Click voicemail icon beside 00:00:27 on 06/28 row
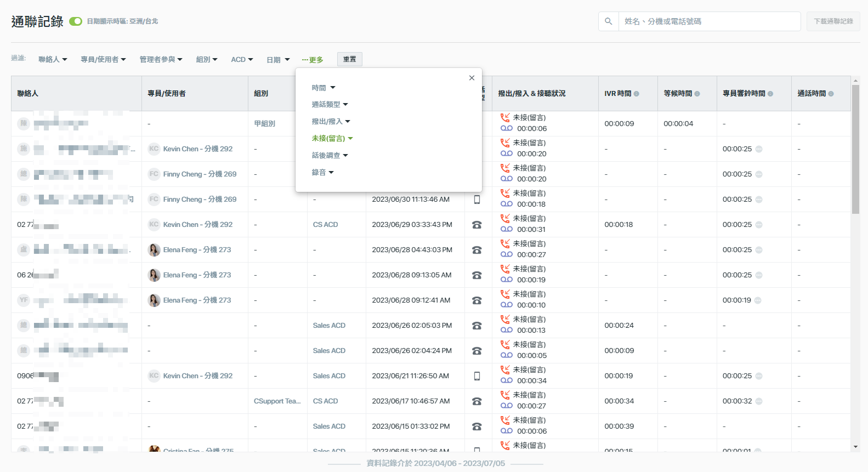This screenshot has height=472, width=868. tap(507, 254)
